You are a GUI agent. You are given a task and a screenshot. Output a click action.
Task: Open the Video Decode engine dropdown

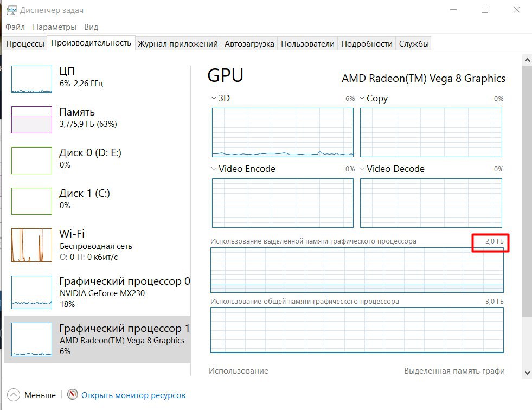362,169
